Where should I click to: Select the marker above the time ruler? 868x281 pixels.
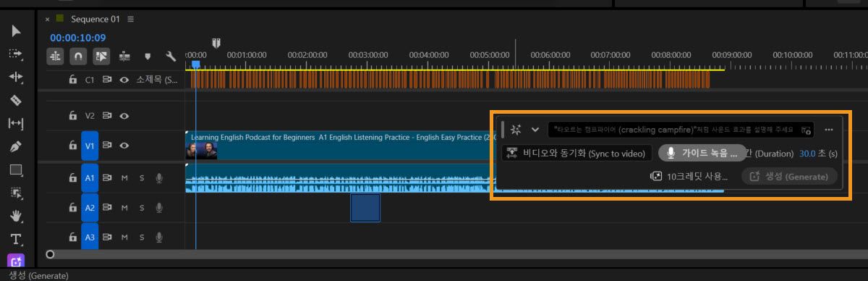(x=216, y=43)
